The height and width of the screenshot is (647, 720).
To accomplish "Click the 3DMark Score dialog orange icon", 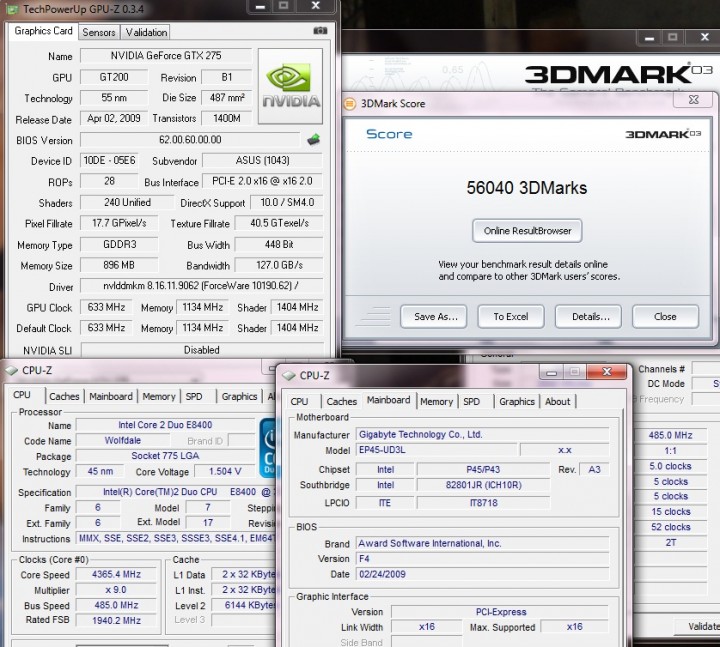I will point(349,104).
